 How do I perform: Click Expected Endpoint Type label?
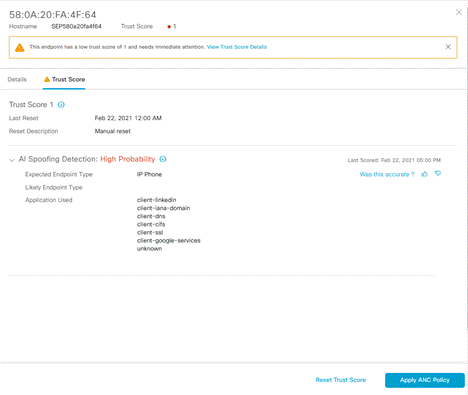pyautogui.click(x=59, y=174)
